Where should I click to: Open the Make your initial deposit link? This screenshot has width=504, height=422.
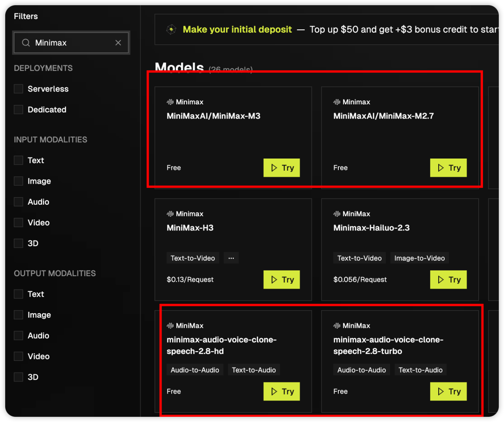(x=237, y=29)
